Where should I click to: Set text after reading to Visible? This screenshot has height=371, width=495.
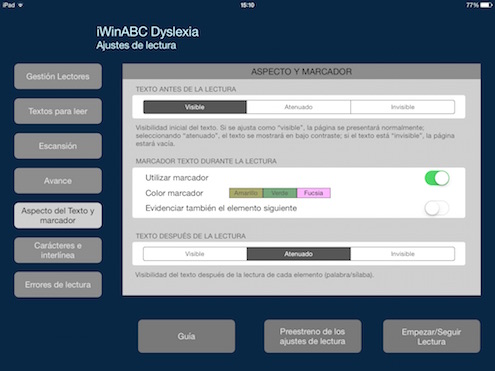click(x=195, y=254)
